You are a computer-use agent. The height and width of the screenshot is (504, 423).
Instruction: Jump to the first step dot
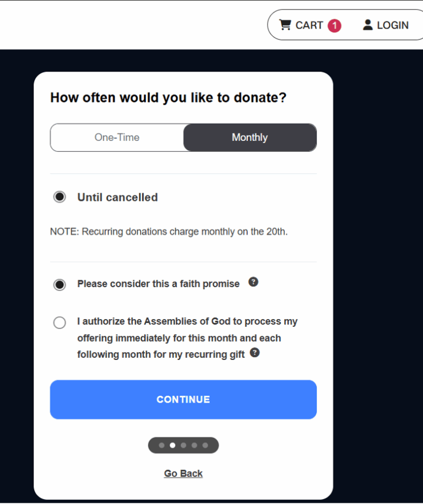point(161,445)
